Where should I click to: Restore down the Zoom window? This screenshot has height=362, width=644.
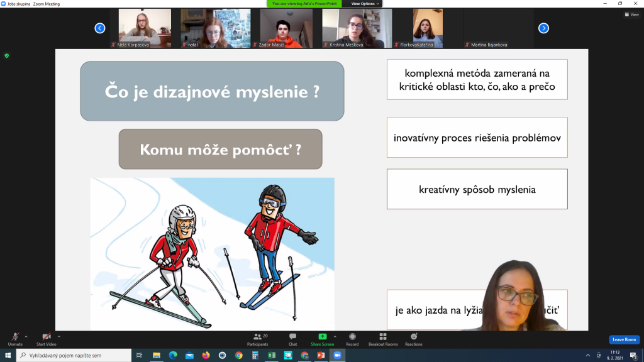tap(620, 3)
